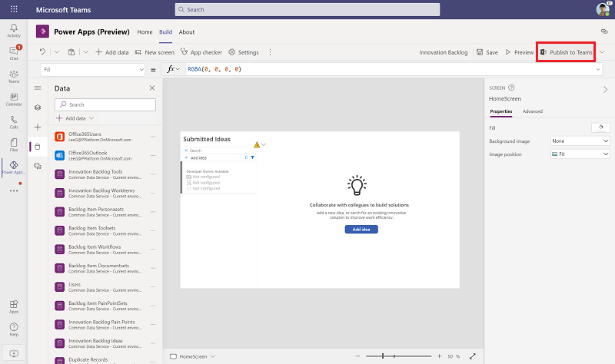Click the Preview button

pyautogui.click(x=520, y=52)
